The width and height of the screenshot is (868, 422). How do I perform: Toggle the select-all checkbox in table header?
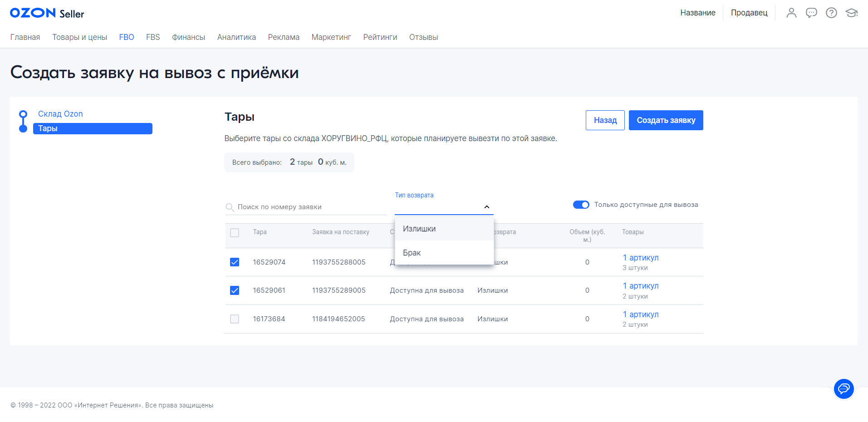(x=235, y=233)
